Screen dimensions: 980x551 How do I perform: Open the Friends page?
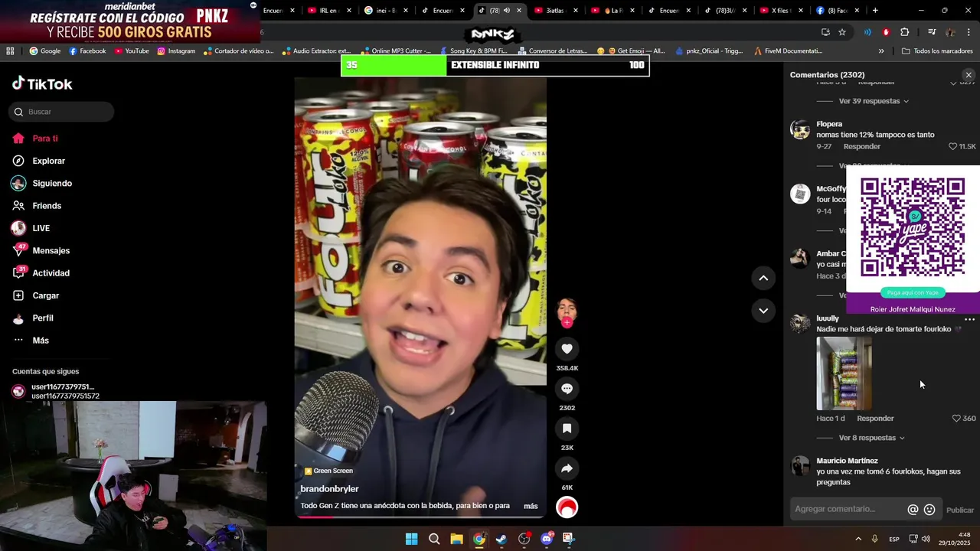[x=37, y=206]
